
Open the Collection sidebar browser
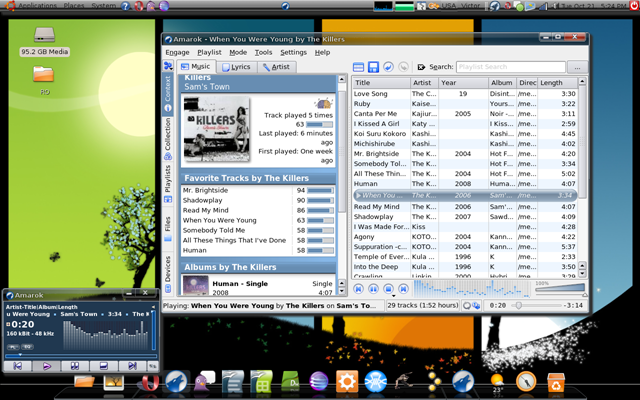point(168,139)
